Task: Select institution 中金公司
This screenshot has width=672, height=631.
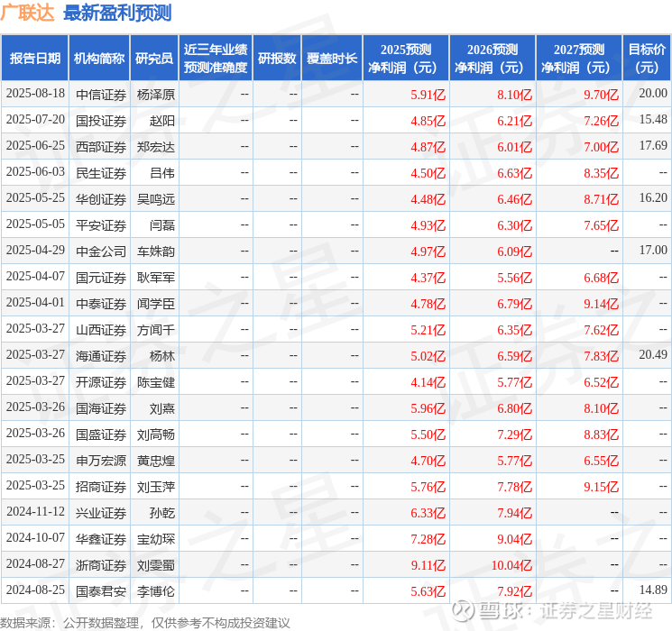Action: (101, 251)
